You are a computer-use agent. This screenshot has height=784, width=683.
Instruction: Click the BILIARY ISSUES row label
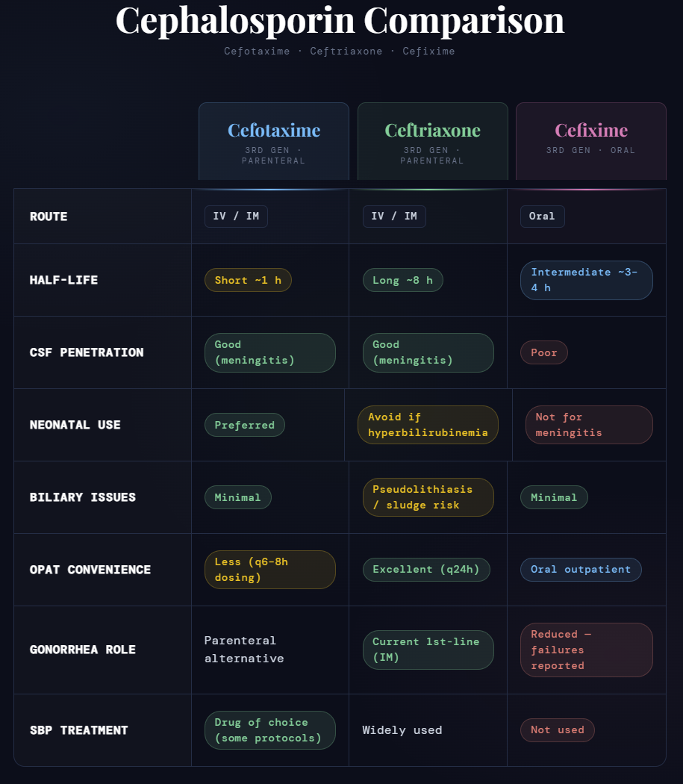click(83, 497)
